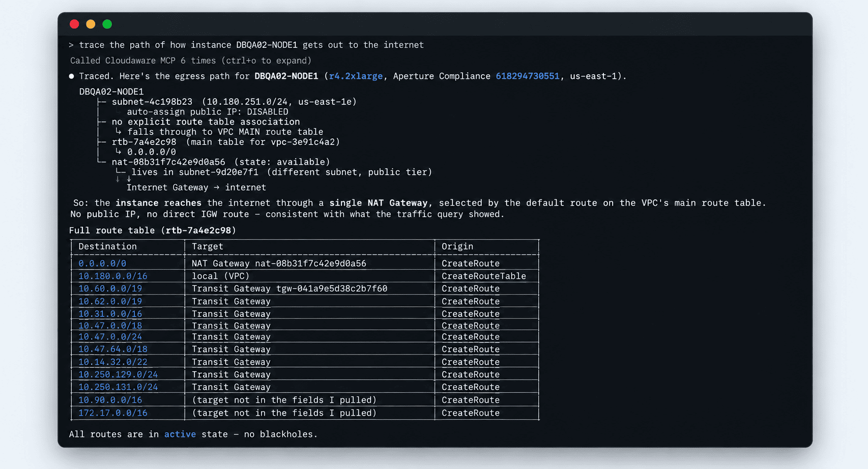Click 'rtb-7a4e2c98 (main table...)' tree line
The width and height of the screenshot is (868, 469).
pos(225,142)
